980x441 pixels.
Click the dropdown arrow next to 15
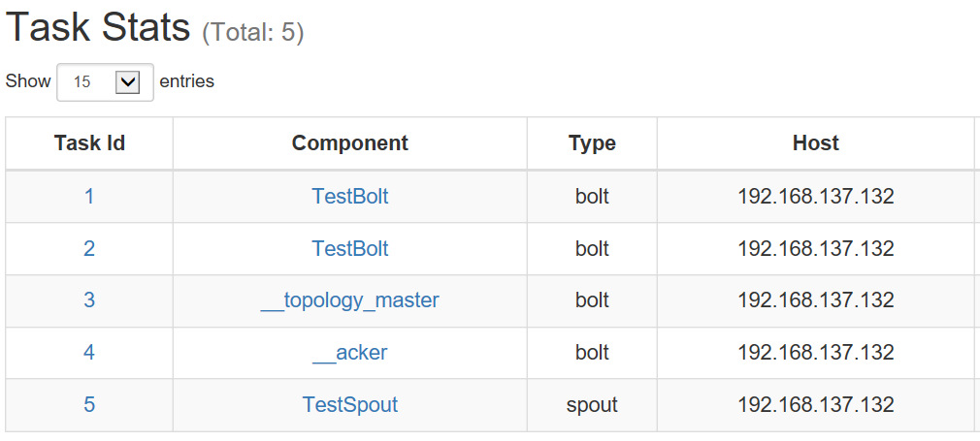128,82
